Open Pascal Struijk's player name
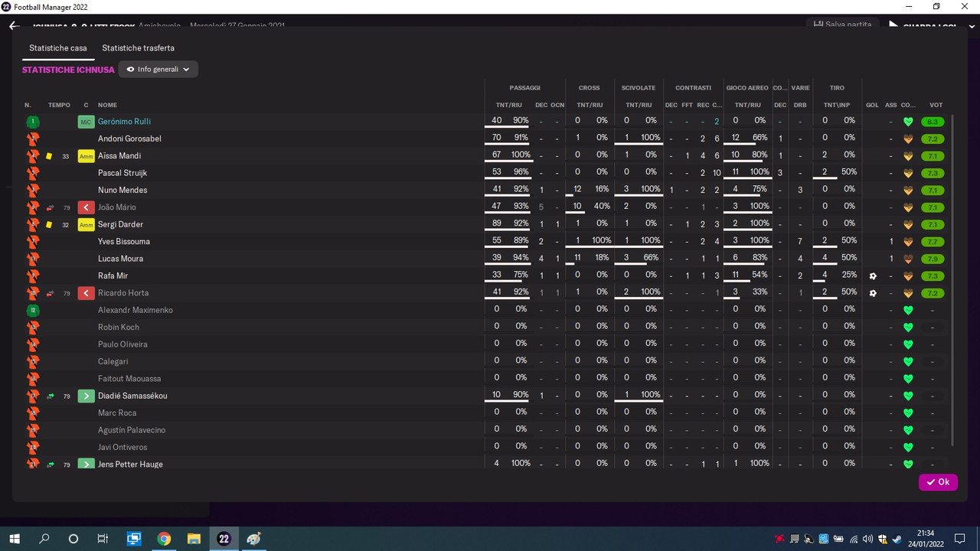The image size is (980, 551). (x=122, y=173)
